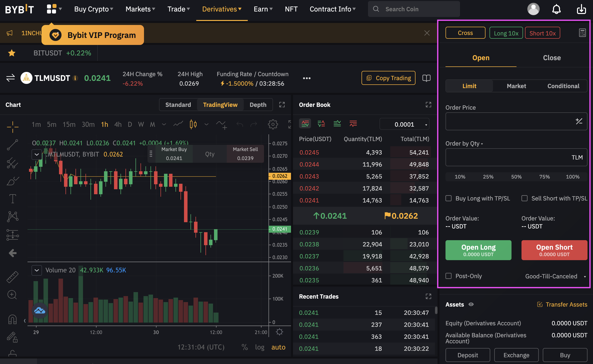Viewport: 593px width, 364px height.
Task: Open the user profile avatar
Action: pos(533,9)
